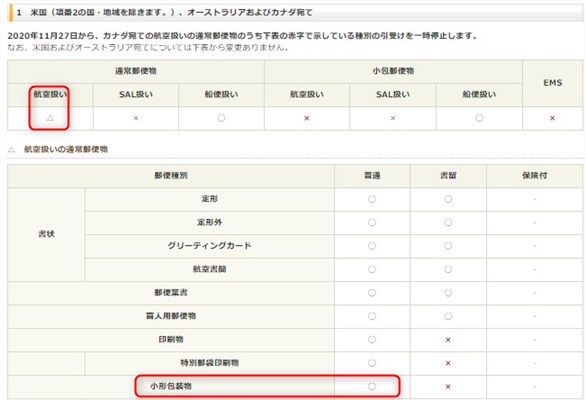Click the '普通' column header

(x=372, y=175)
